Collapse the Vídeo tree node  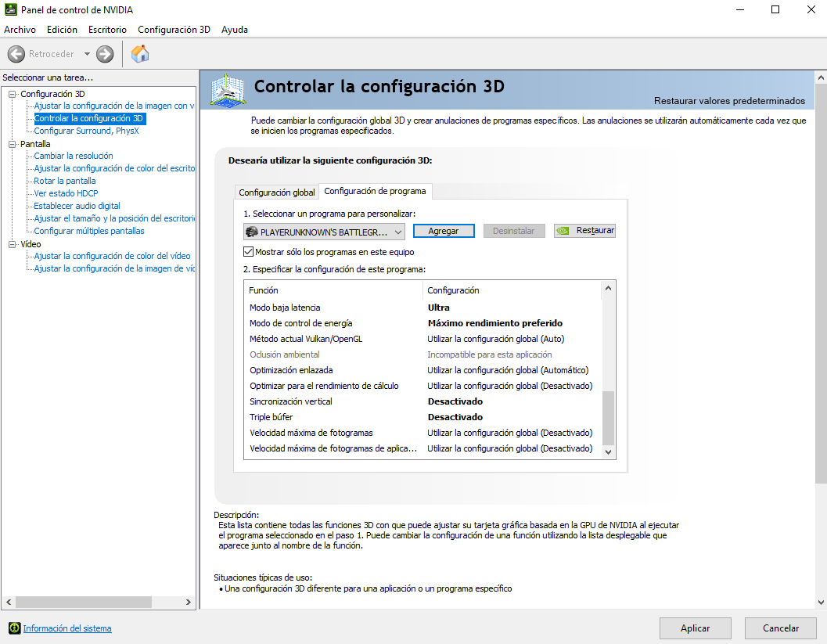pyautogui.click(x=13, y=244)
